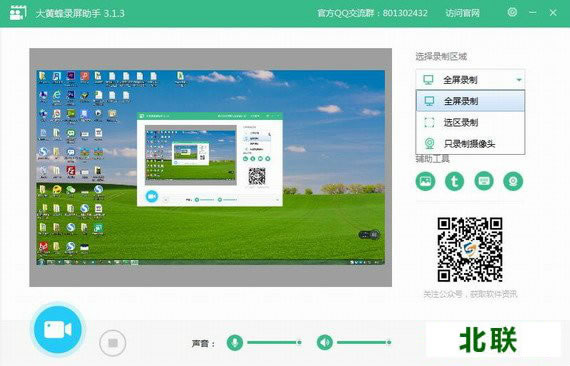Open the keyboard display tool icon

(484, 181)
